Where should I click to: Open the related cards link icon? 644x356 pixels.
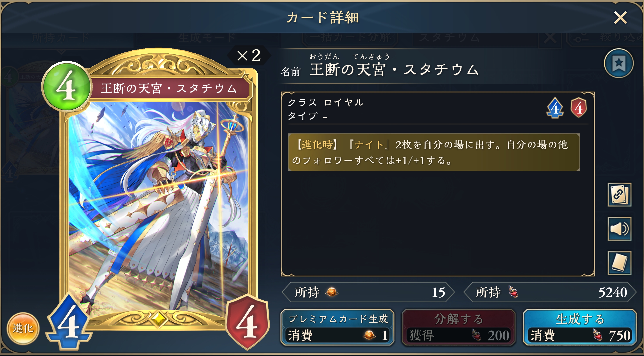click(619, 194)
